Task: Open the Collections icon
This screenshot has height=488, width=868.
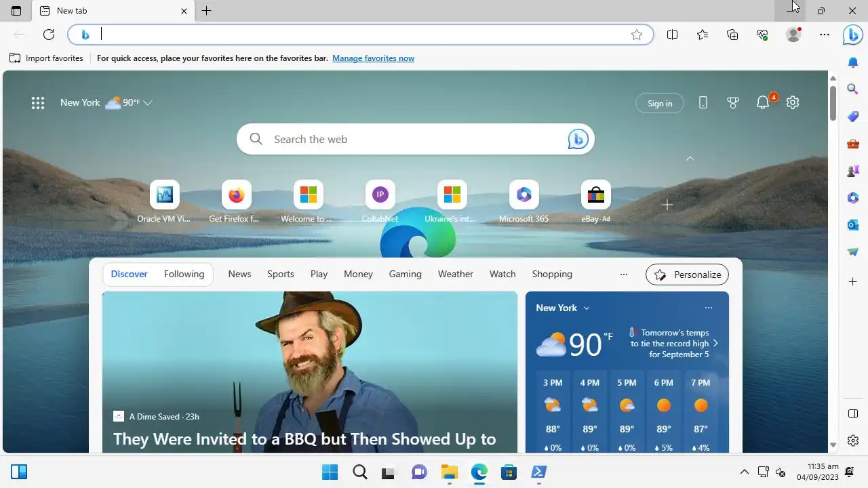Action: tap(732, 35)
